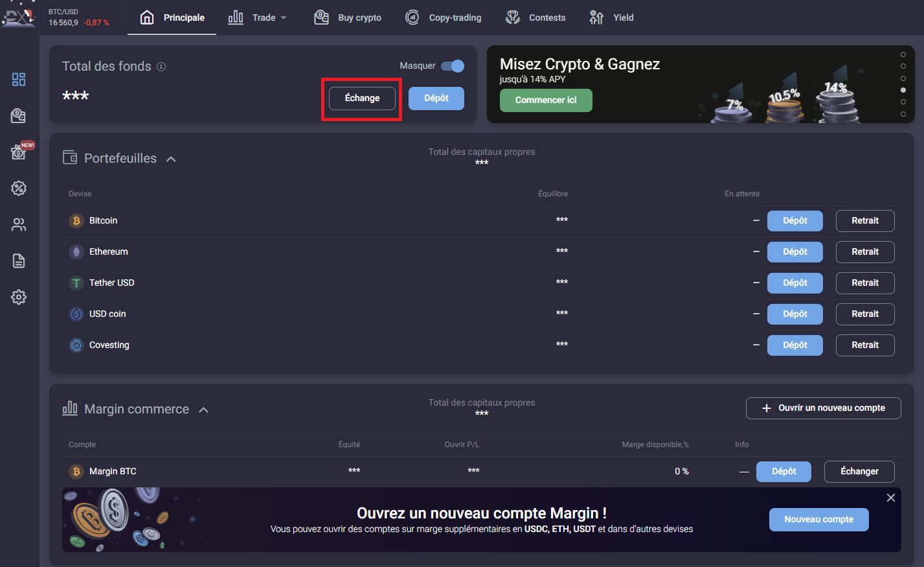
Task: Click Dépôt for Covesting
Action: (795, 345)
